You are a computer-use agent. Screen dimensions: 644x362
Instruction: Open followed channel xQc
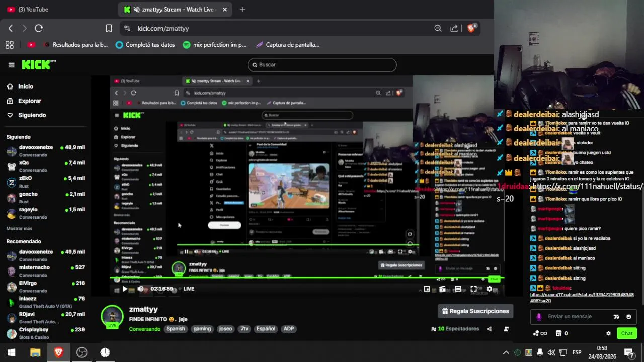coord(45,166)
